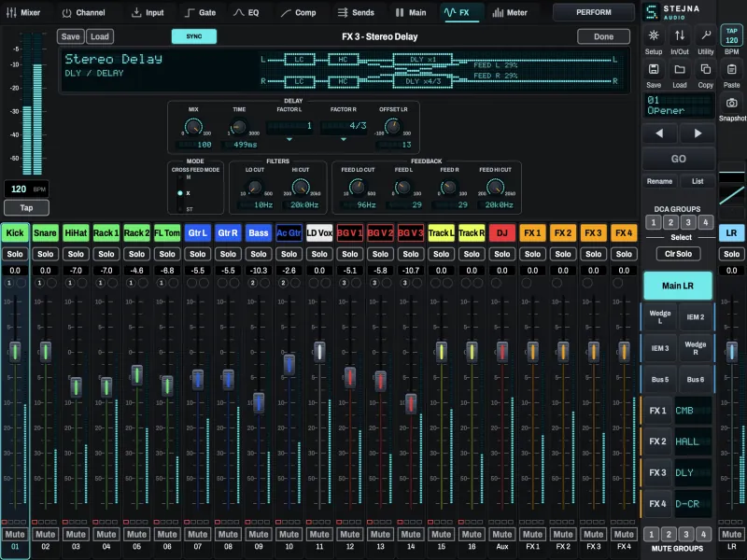
Task: Open the snapshot List button
Action: tap(698, 181)
